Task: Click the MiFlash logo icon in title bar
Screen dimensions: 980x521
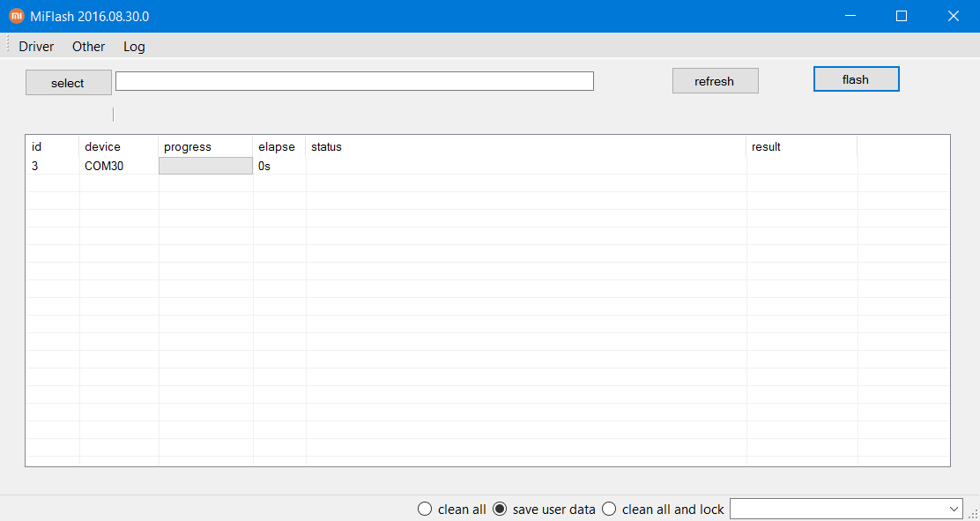Action: (x=17, y=16)
